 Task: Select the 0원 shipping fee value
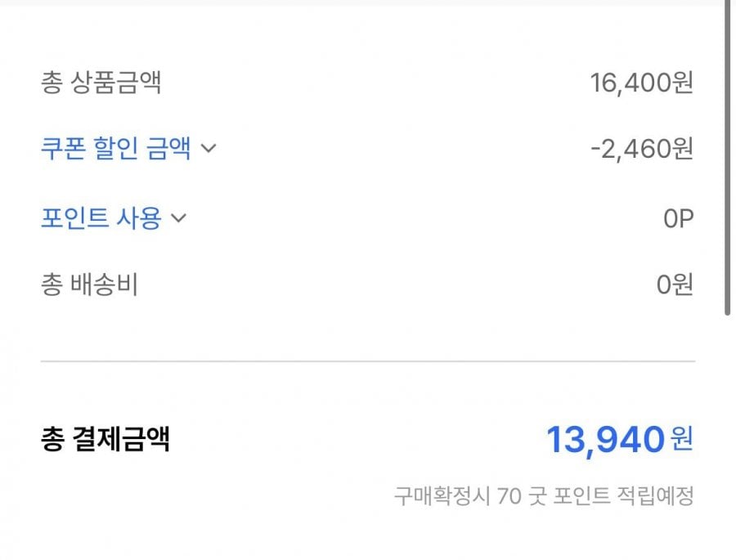tap(675, 285)
